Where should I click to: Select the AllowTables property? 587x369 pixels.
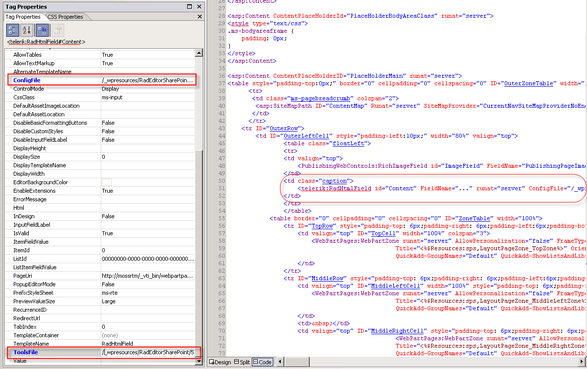[27, 55]
